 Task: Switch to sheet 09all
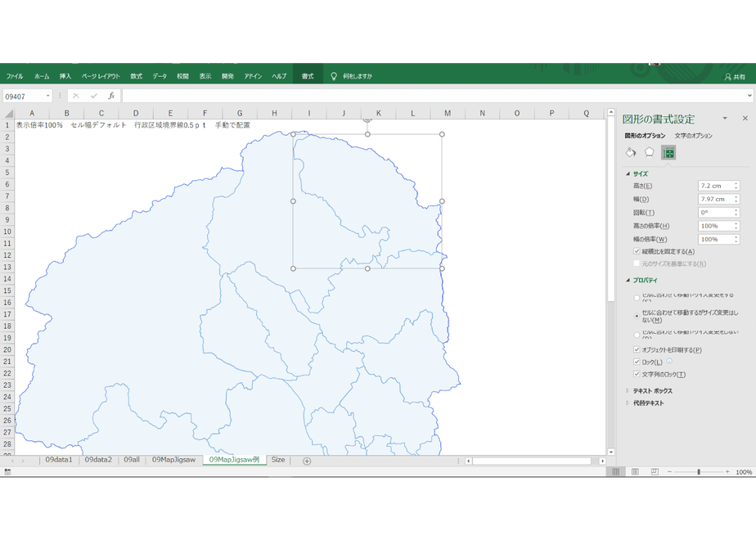[132, 460]
